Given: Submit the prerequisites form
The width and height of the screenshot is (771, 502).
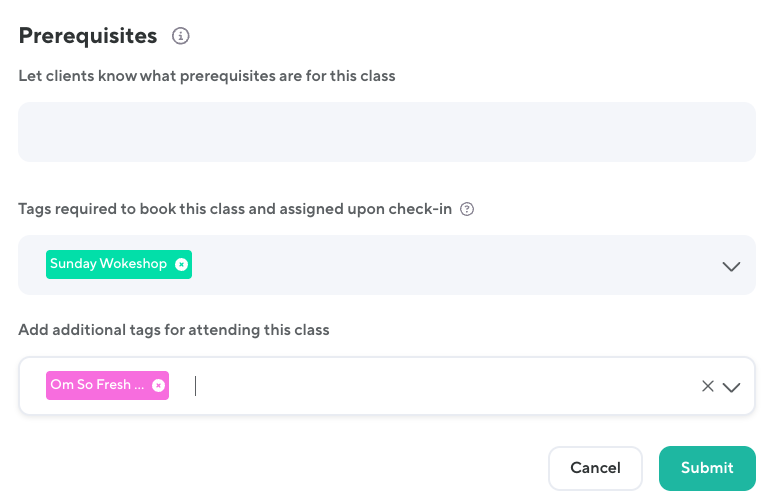Looking at the screenshot, I should point(707,468).
